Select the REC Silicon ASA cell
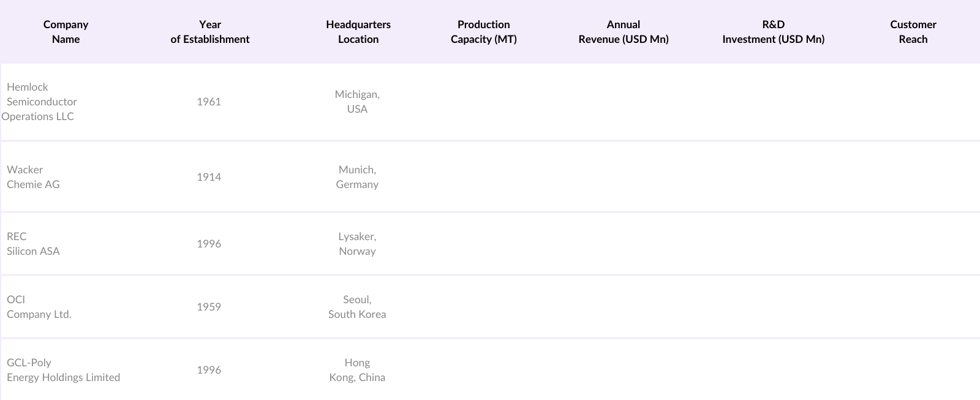Viewport: 980px width, 400px height. pyautogui.click(x=33, y=244)
